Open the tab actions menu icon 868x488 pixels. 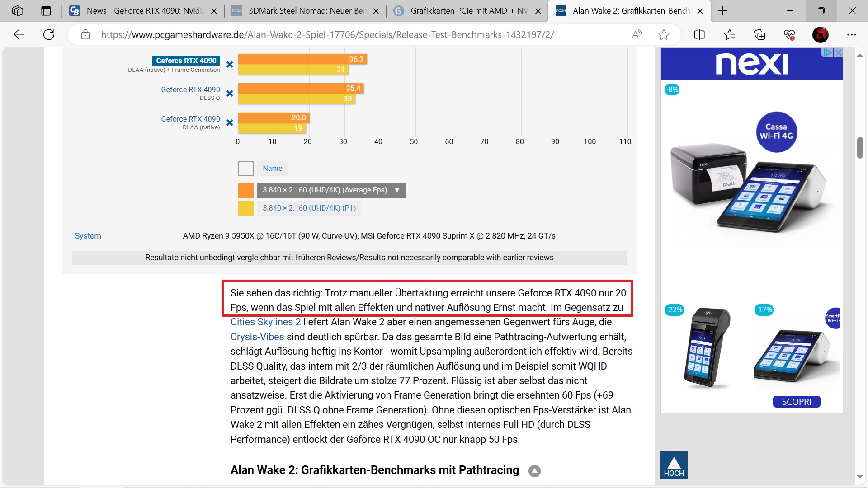point(46,11)
